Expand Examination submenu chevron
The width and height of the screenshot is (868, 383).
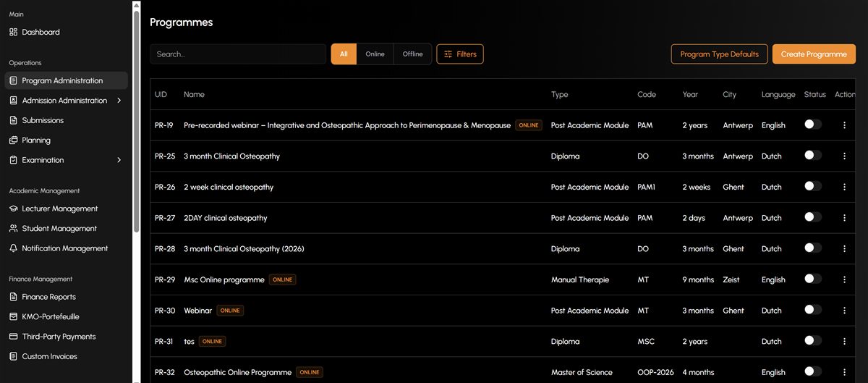[119, 160]
